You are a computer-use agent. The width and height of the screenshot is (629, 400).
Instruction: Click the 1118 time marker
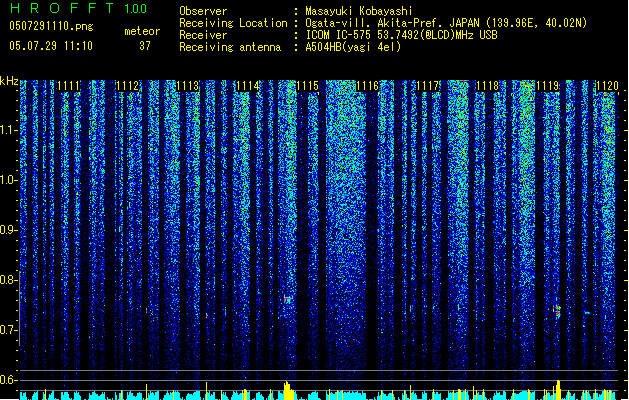pyautogui.click(x=487, y=86)
